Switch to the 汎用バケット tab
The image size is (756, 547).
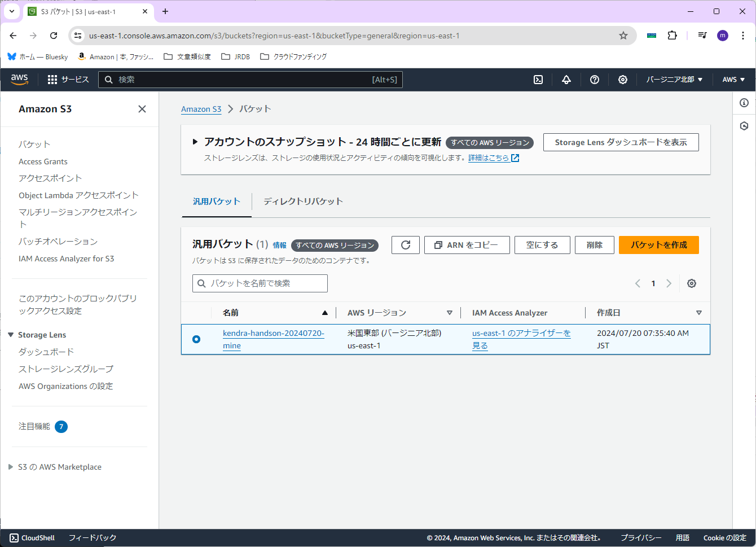click(217, 202)
